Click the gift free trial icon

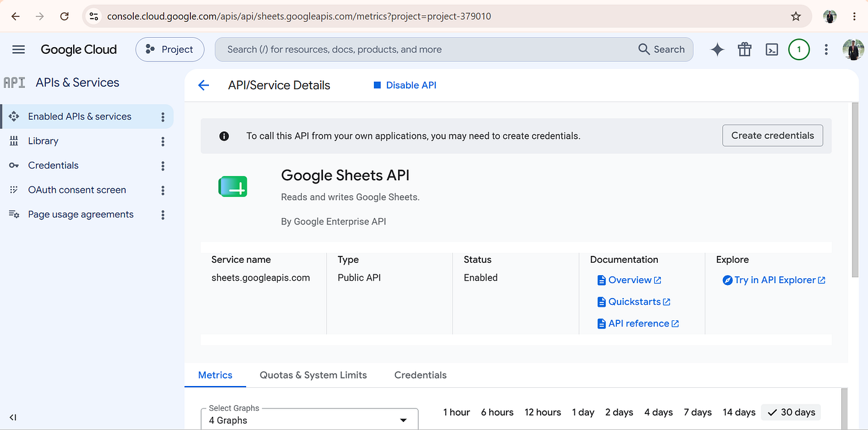tap(745, 50)
